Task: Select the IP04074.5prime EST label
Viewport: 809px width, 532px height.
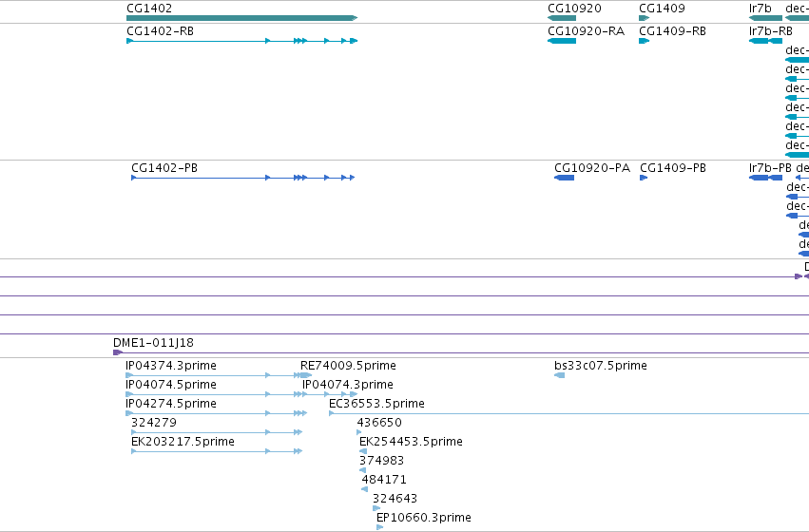Action: pyautogui.click(x=171, y=385)
